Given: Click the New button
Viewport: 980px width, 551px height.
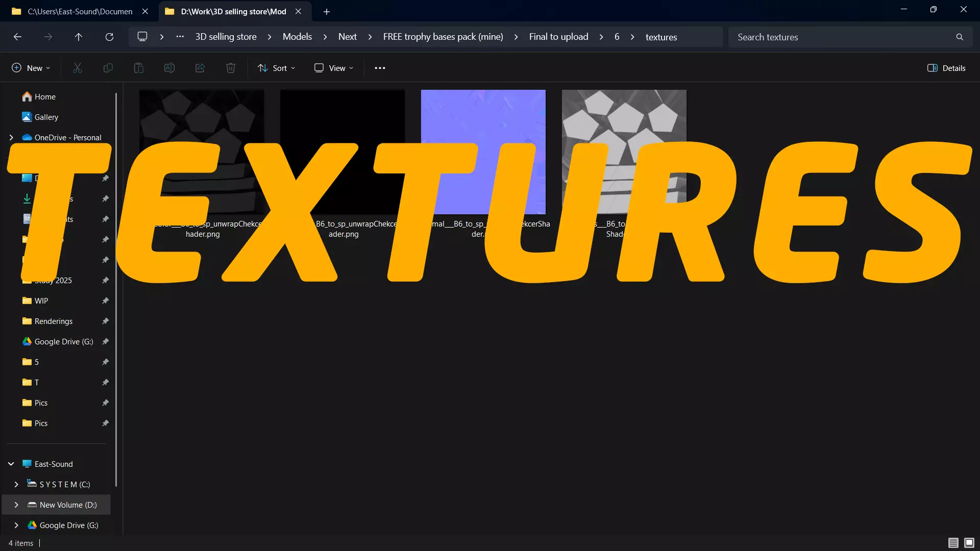Looking at the screenshot, I should pyautogui.click(x=31, y=68).
